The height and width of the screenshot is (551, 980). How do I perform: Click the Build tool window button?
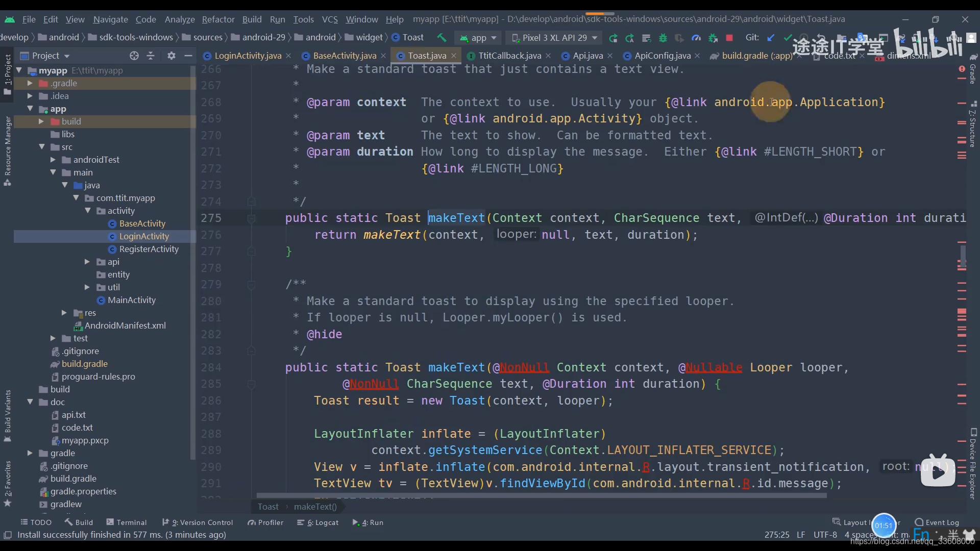(x=79, y=522)
